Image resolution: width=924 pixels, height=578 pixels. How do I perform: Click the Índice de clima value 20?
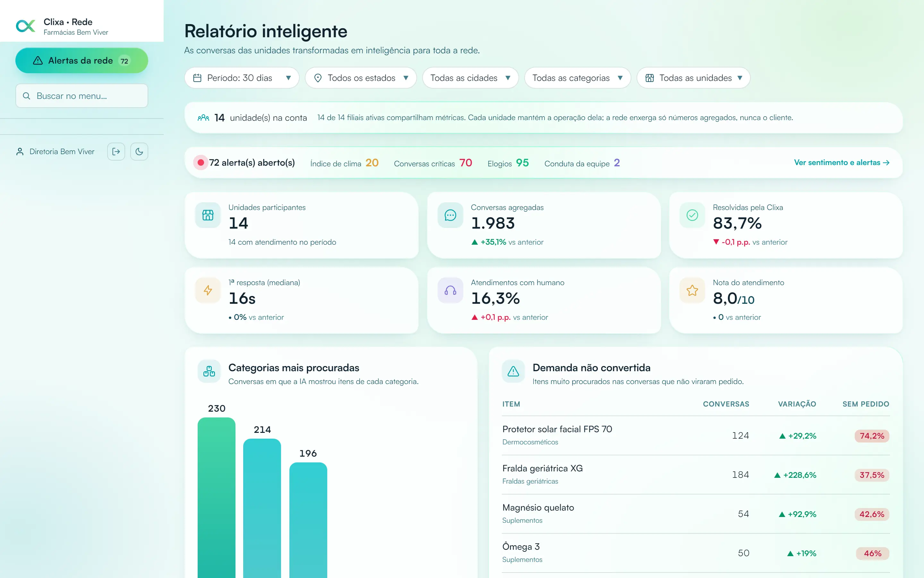[372, 162]
